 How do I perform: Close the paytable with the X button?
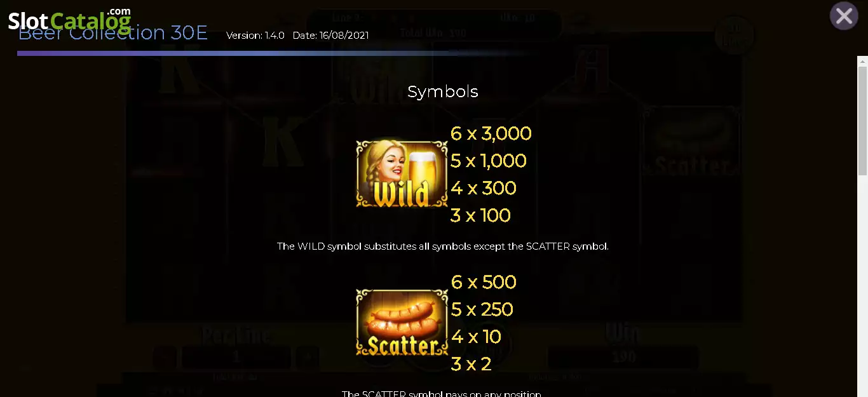[844, 16]
